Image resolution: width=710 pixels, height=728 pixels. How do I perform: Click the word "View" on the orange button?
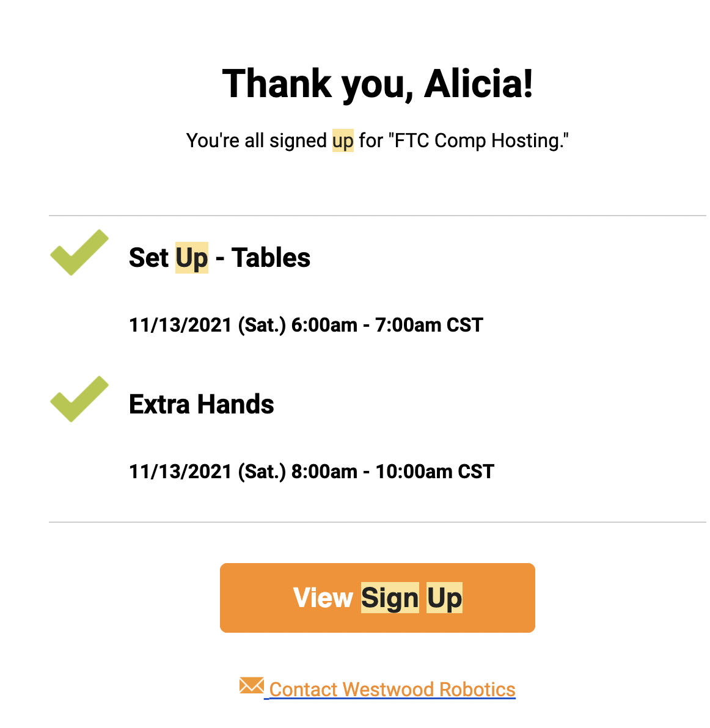pos(323,598)
